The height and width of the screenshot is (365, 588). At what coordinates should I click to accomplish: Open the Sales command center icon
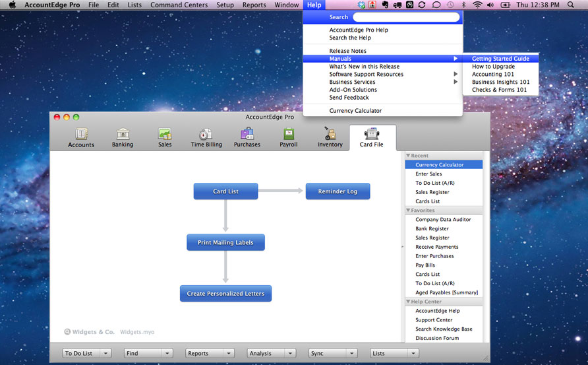tap(165, 134)
